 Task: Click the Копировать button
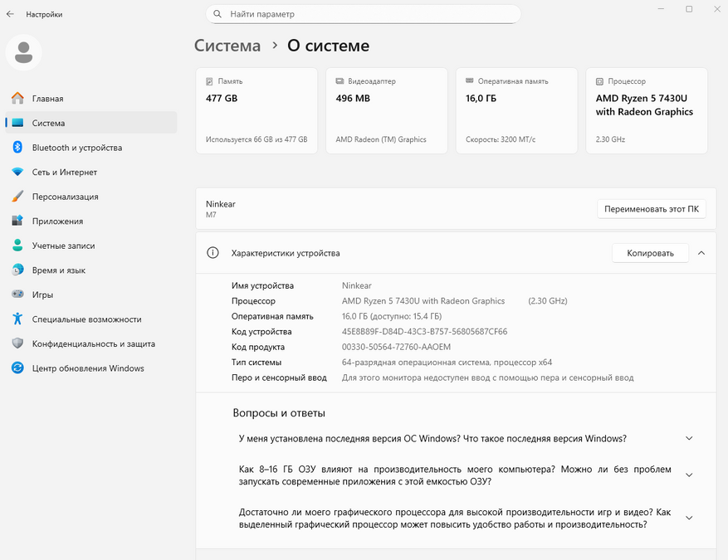[650, 253]
